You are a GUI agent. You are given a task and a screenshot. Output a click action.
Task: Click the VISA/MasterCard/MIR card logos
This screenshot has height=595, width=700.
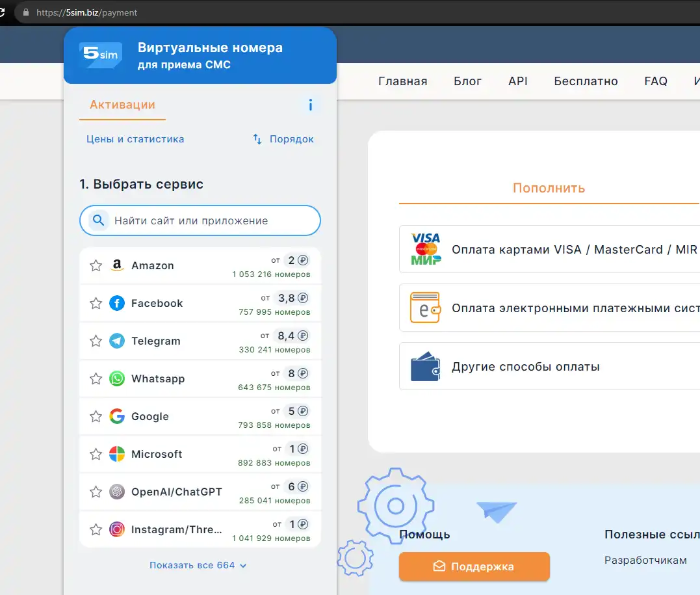click(x=426, y=249)
